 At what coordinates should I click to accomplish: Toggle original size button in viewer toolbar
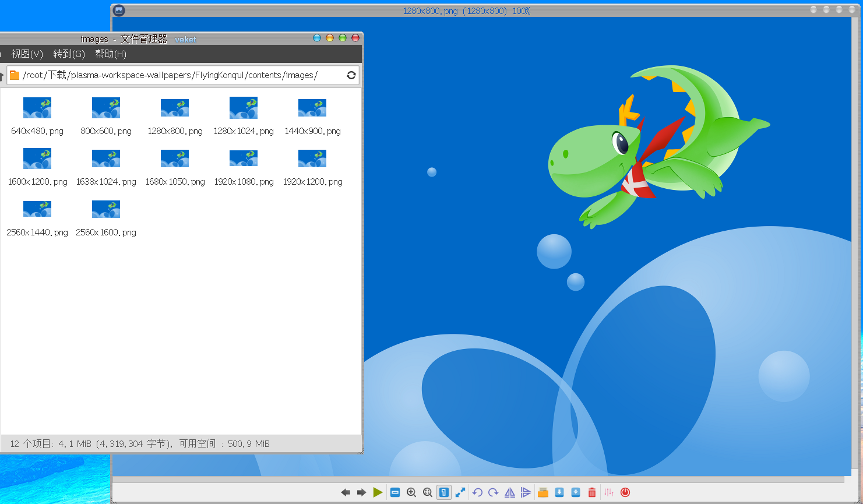tap(444, 492)
